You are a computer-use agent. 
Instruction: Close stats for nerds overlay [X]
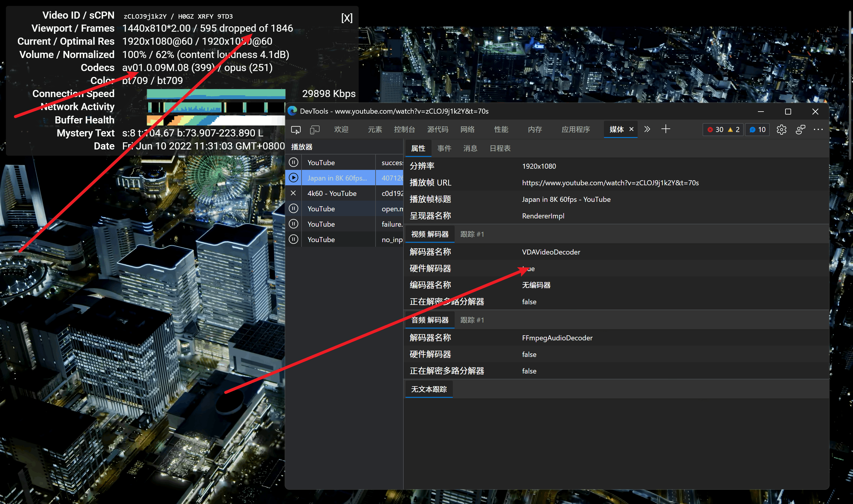[347, 18]
